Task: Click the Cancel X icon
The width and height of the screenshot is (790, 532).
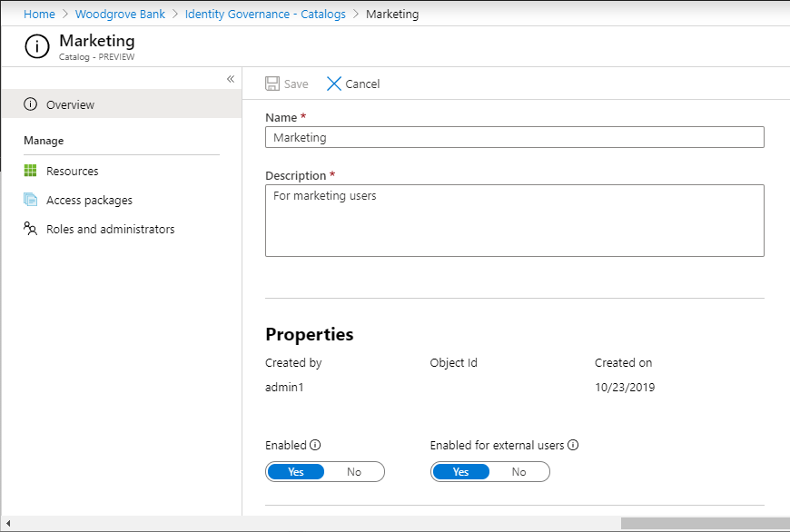Action: (335, 84)
